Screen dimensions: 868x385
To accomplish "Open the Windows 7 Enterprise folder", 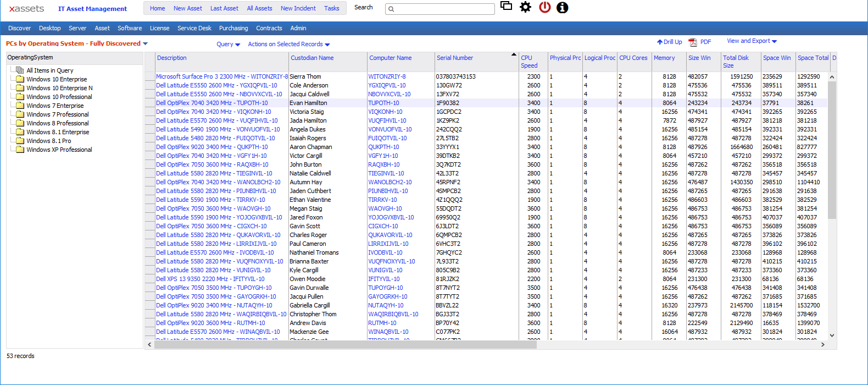I will point(20,106).
